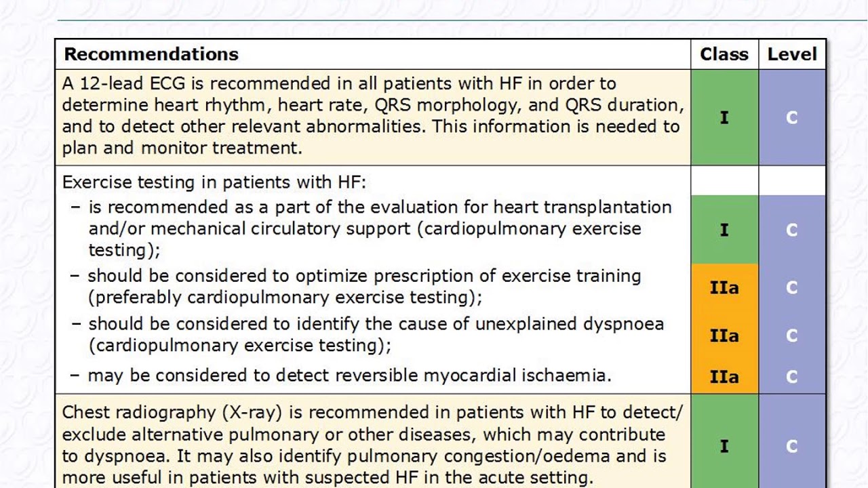The width and height of the screenshot is (868, 488).
Task: Click green Class I cell for chest radiography
Action: [x=724, y=446]
